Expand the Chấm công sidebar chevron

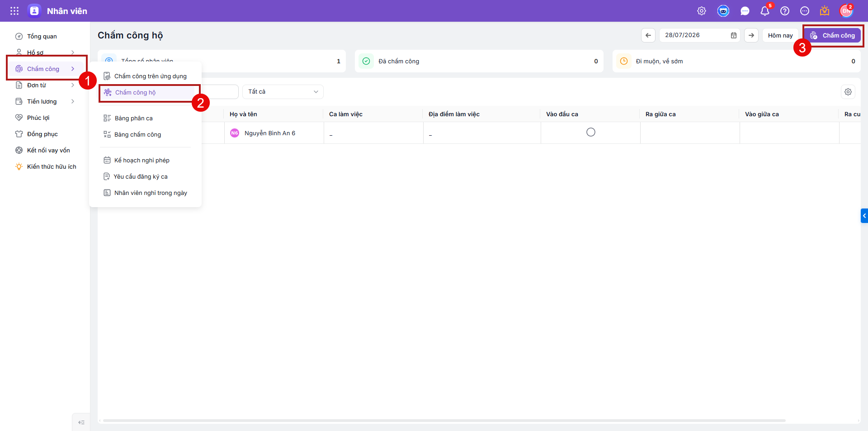pos(73,69)
